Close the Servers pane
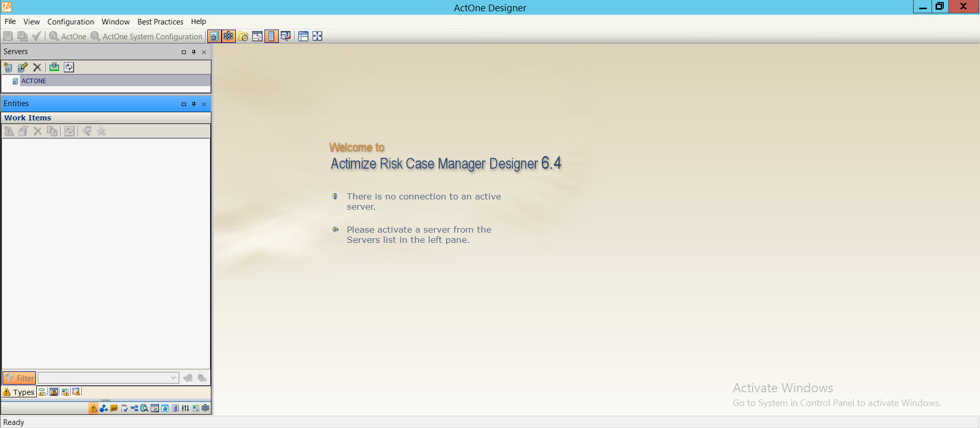 204,52
